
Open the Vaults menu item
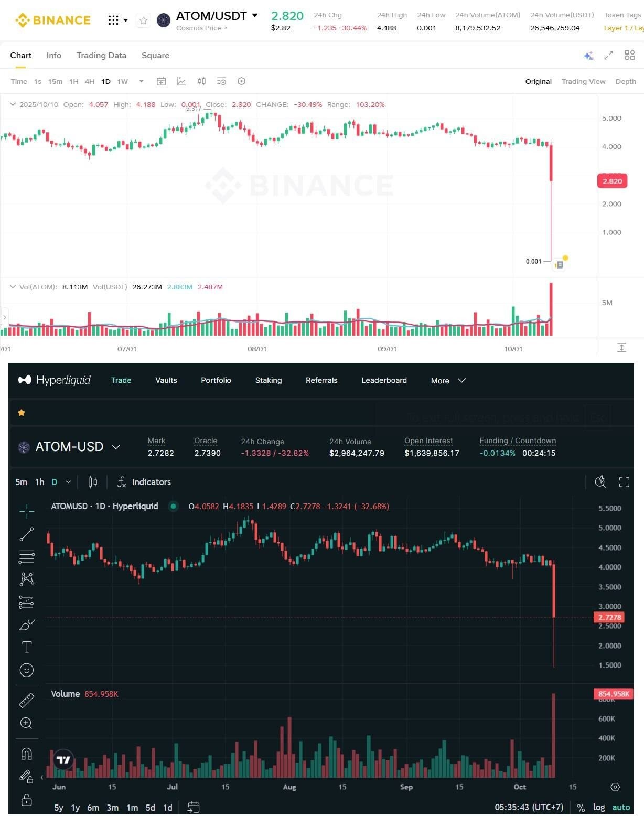[x=166, y=380]
